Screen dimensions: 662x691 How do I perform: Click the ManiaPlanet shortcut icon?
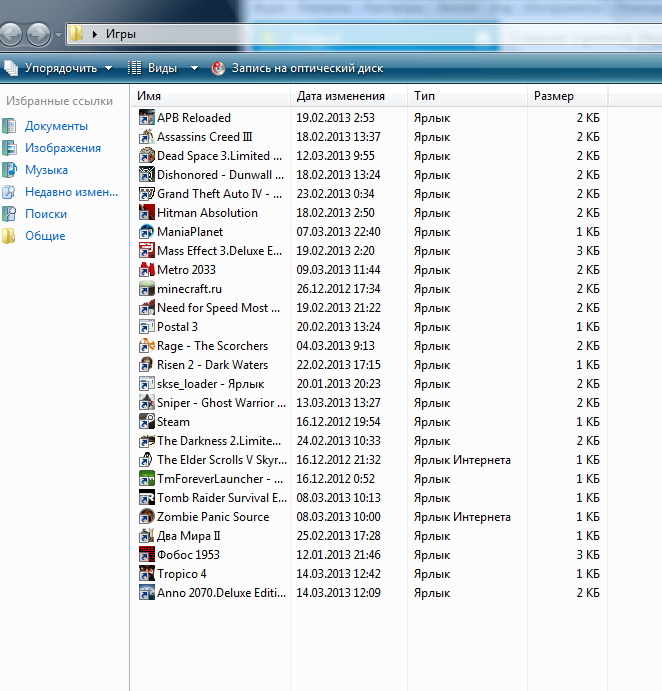pos(146,231)
